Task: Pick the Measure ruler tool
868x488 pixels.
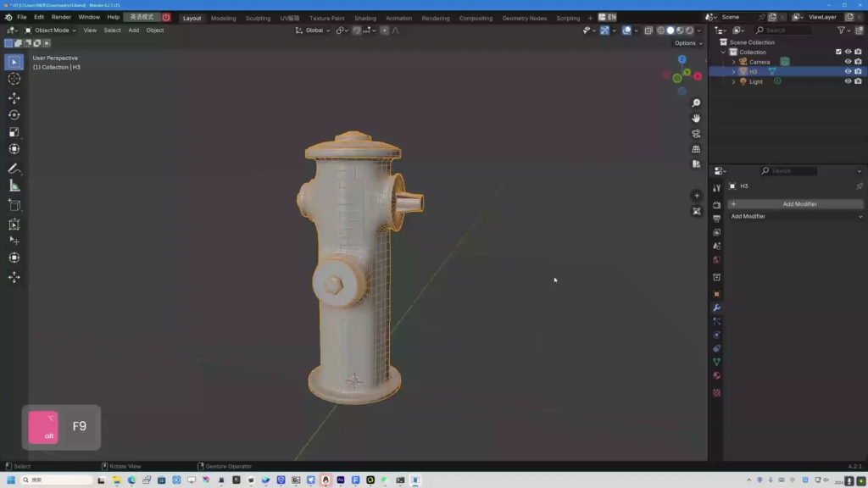Action: pos(14,186)
